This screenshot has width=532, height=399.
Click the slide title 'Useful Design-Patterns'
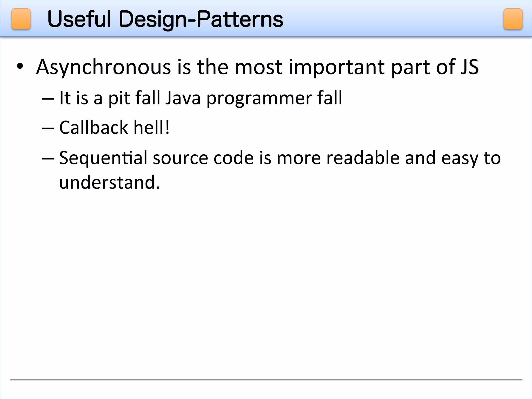[165, 20]
